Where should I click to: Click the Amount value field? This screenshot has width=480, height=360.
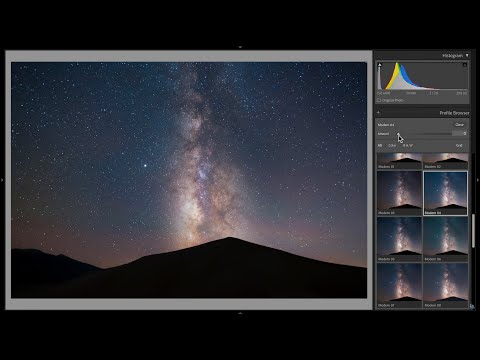[x=460, y=134]
